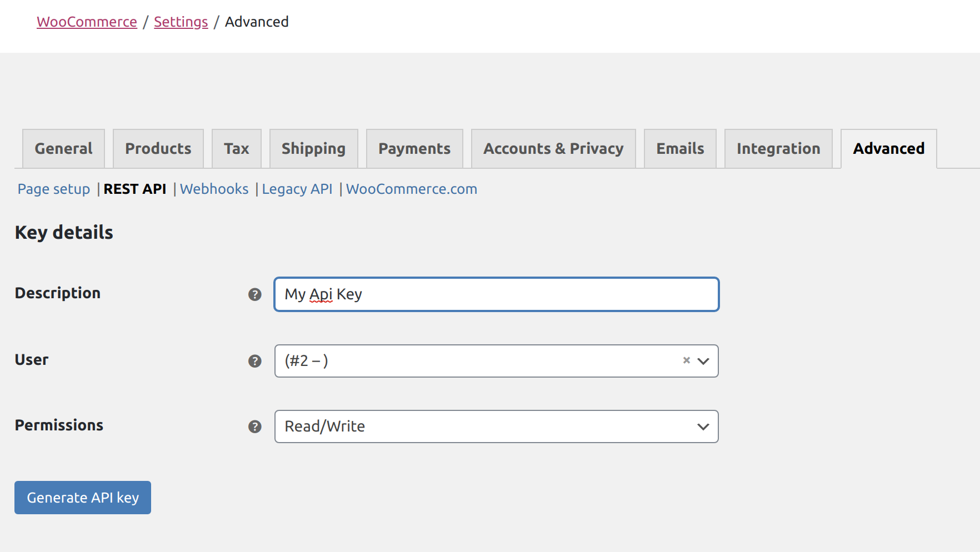
Task: Click the User field label
Action: coord(32,360)
